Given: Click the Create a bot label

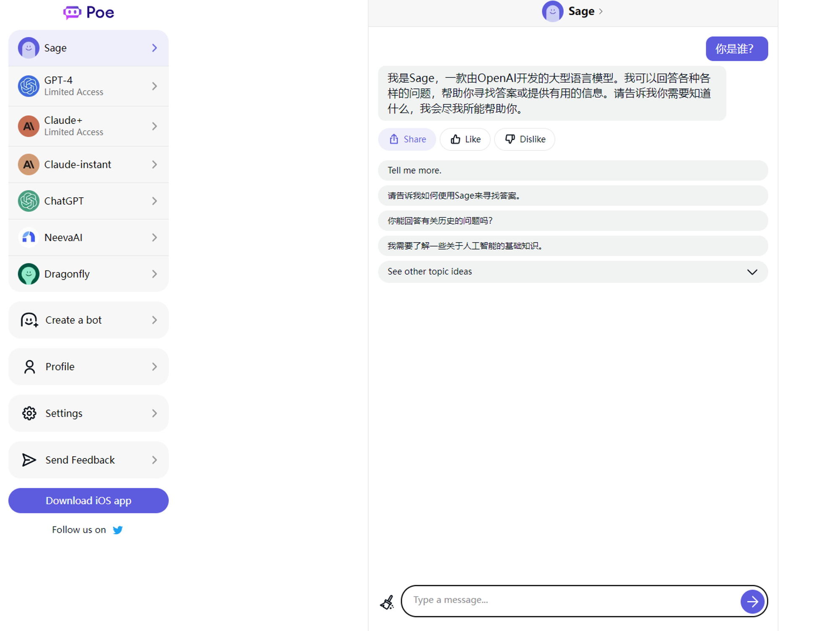Looking at the screenshot, I should [73, 320].
